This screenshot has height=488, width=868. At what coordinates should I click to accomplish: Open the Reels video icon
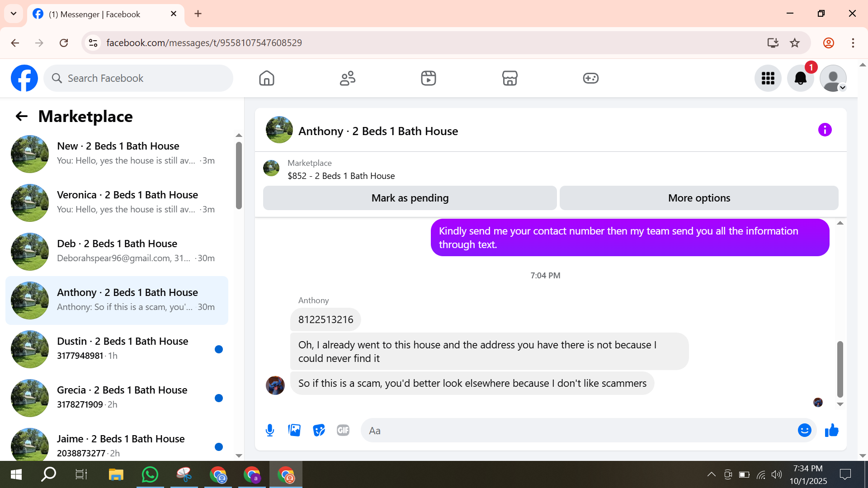click(x=429, y=78)
